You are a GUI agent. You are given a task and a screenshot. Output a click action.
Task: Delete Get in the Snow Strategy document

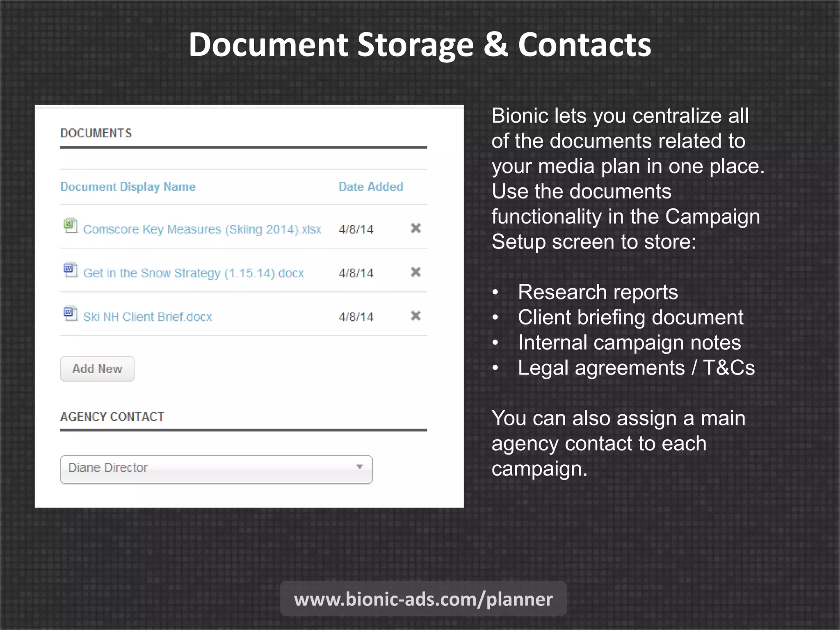click(415, 272)
